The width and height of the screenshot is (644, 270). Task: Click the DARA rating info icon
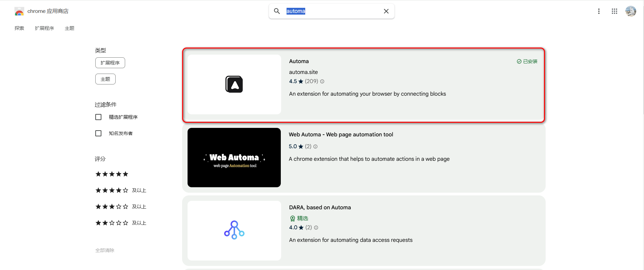click(316, 228)
